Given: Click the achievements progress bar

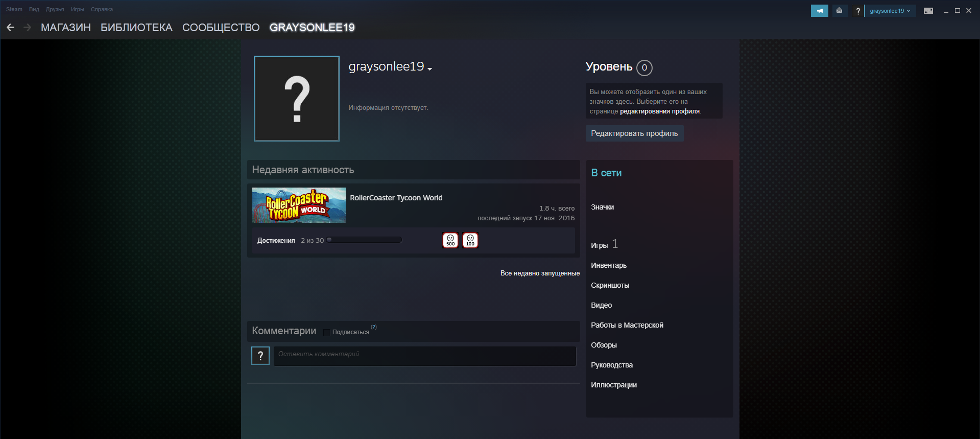Looking at the screenshot, I should tap(364, 240).
